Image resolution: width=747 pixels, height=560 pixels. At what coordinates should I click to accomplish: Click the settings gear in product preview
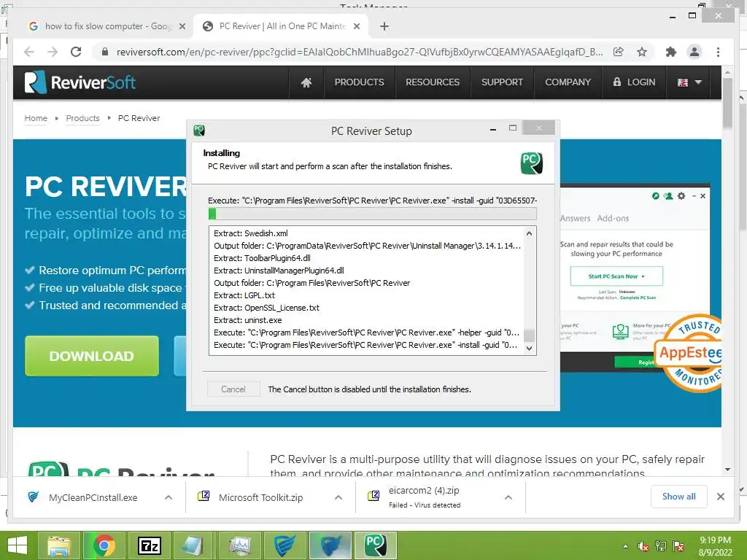click(681, 195)
